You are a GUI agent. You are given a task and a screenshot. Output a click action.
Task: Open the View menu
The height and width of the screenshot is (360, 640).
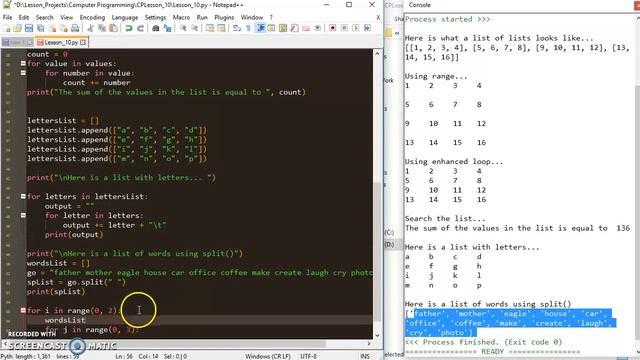pyautogui.click(x=67, y=18)
